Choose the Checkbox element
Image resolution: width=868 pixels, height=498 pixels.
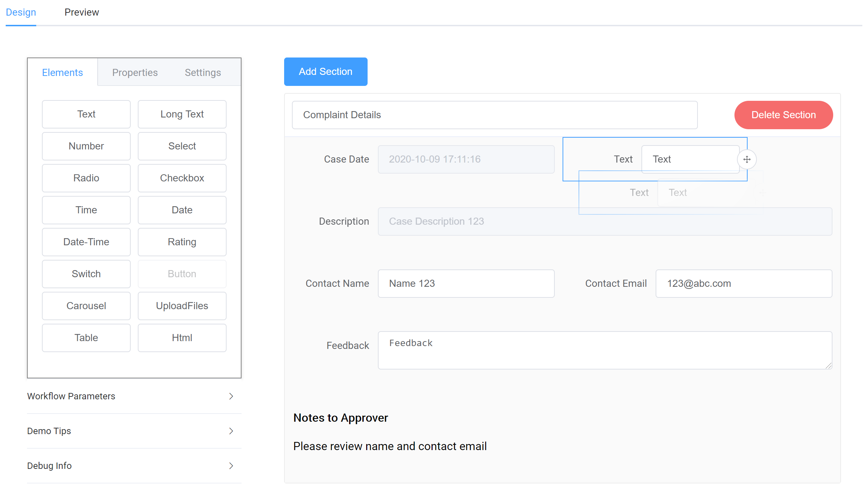click(x=182, y=178)
